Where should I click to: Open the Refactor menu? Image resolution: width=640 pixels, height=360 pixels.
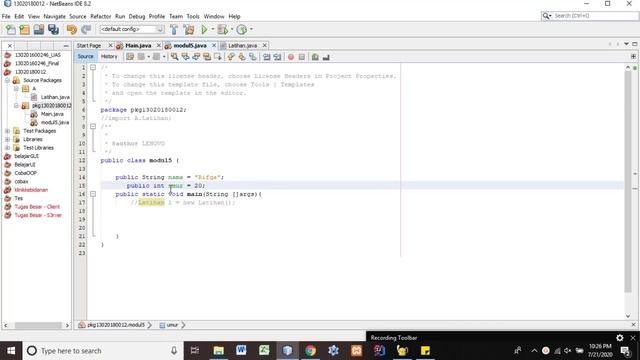(x=100, y=16)
